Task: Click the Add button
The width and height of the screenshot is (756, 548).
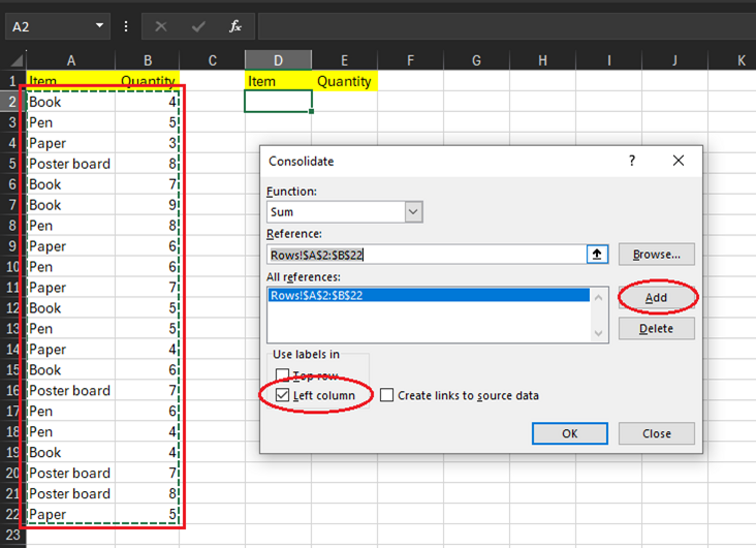Action: 656,297
